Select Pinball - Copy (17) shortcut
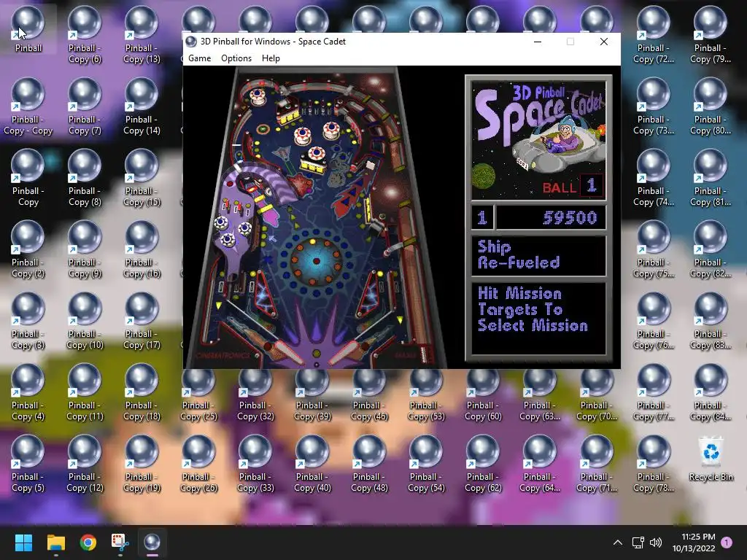This screenshot has width=747, height=560. [x=142, y=321]
